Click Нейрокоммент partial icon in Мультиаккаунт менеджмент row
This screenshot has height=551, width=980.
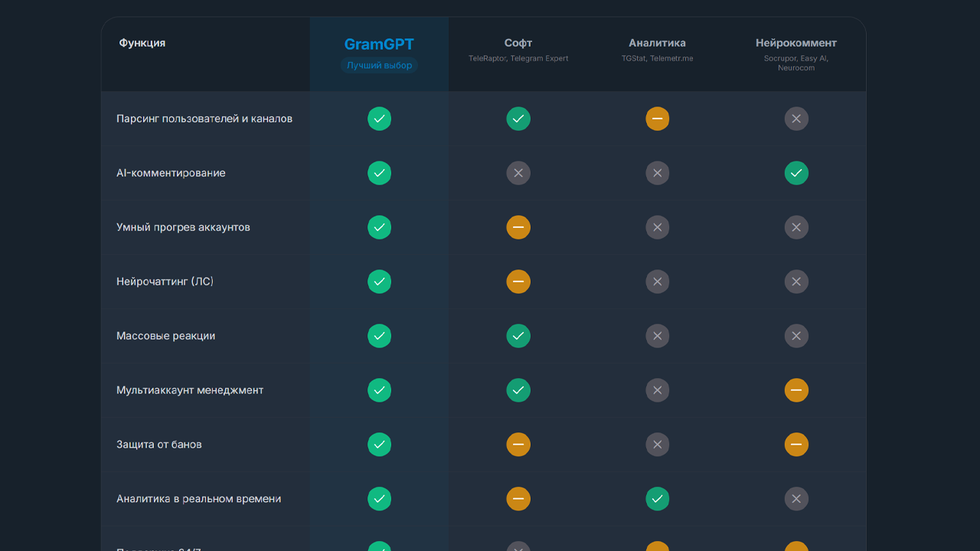click(x=796, y=390)
